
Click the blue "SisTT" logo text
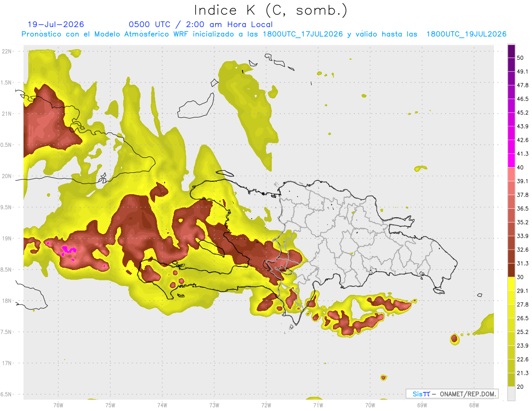(x=421, y=394)
